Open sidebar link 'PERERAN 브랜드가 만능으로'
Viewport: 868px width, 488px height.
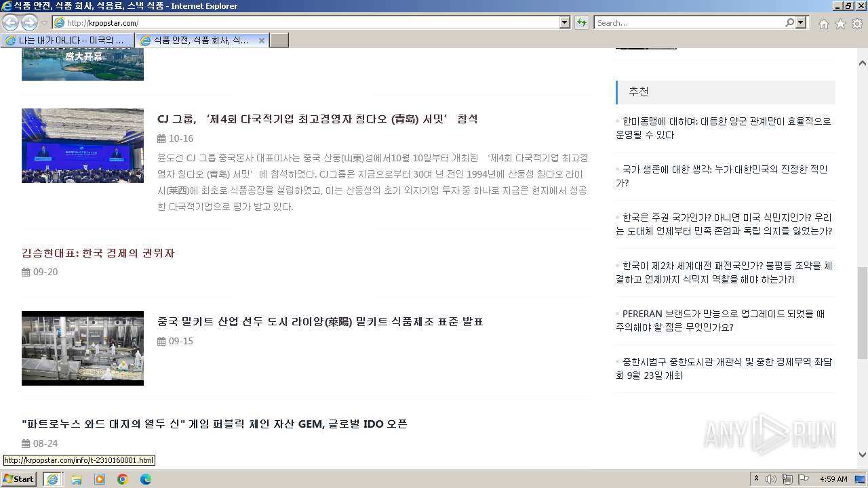click(720, 320)
